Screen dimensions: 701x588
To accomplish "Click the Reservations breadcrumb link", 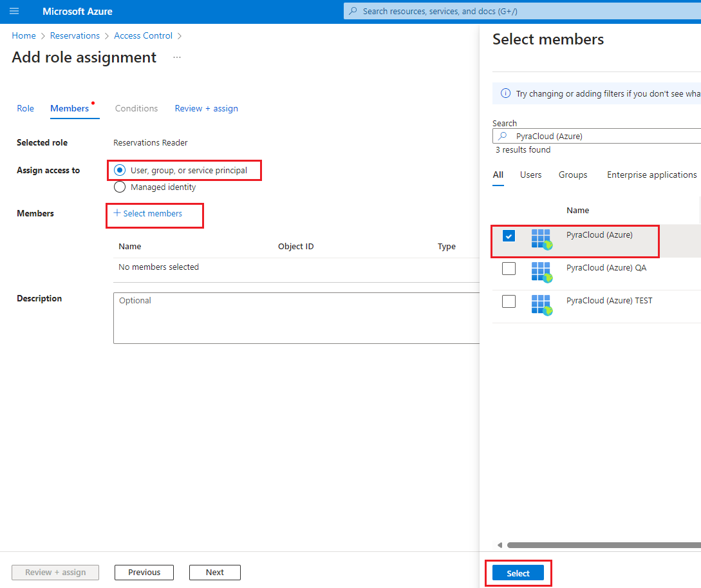I will 75,36.
